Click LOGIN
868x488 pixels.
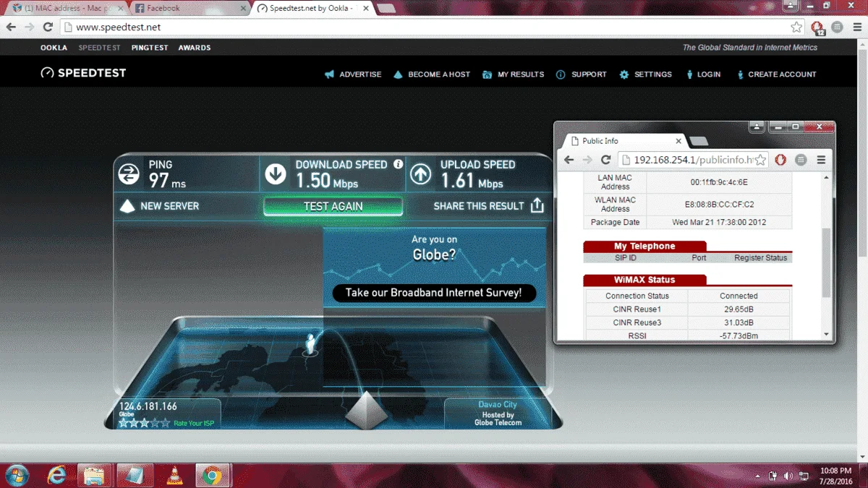[702, 74]
